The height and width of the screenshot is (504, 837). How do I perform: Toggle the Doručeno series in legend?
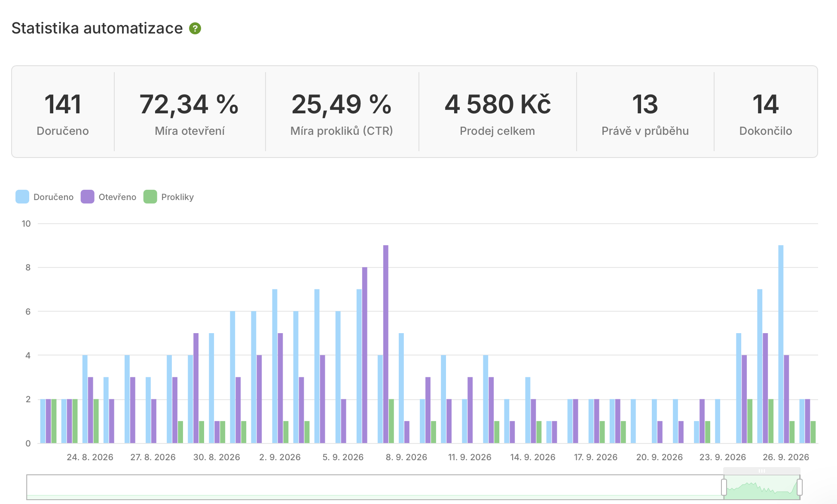pos(45,197)
